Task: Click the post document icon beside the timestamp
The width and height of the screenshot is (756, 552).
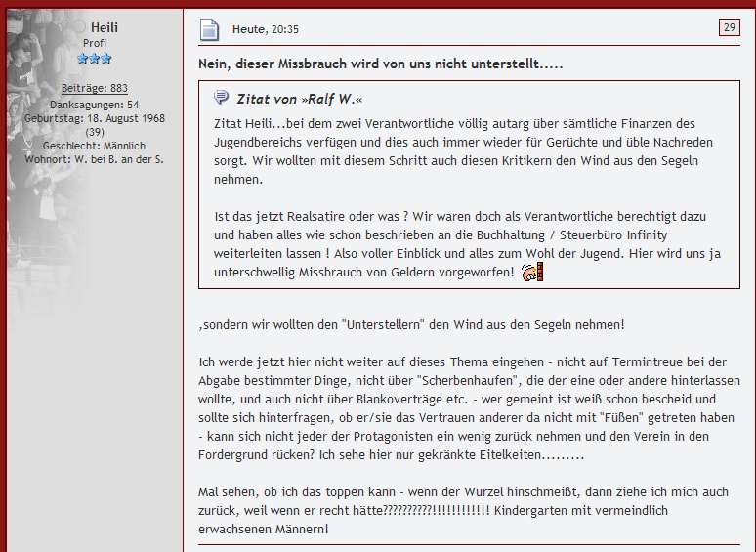Action: pyautogui.click(x=209, y=29)
